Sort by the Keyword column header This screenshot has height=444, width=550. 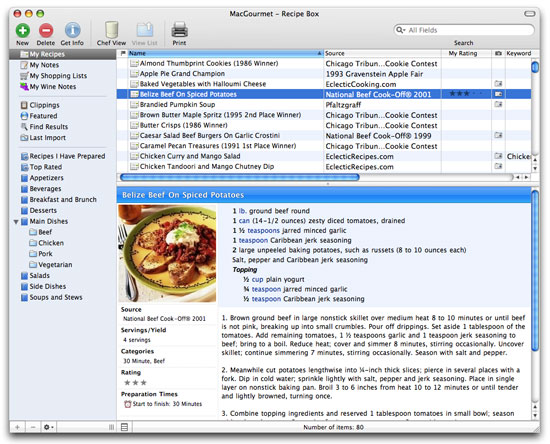[518, 53]
